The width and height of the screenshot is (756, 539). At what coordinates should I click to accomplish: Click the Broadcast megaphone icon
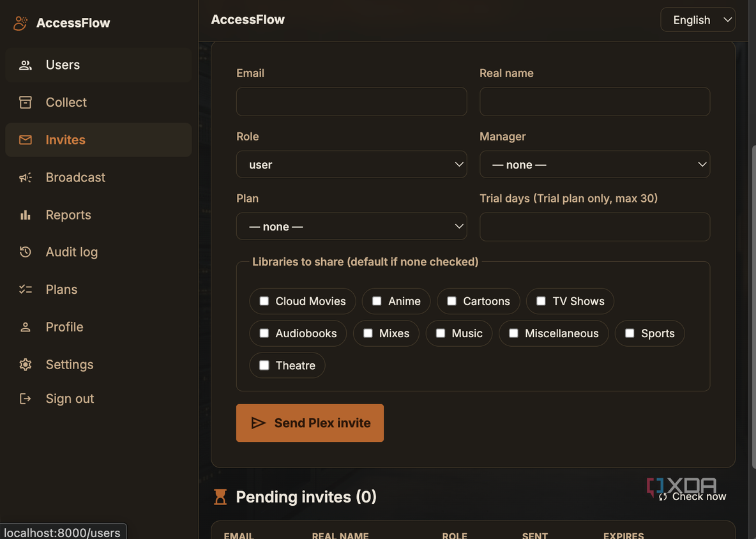(25, 178)
